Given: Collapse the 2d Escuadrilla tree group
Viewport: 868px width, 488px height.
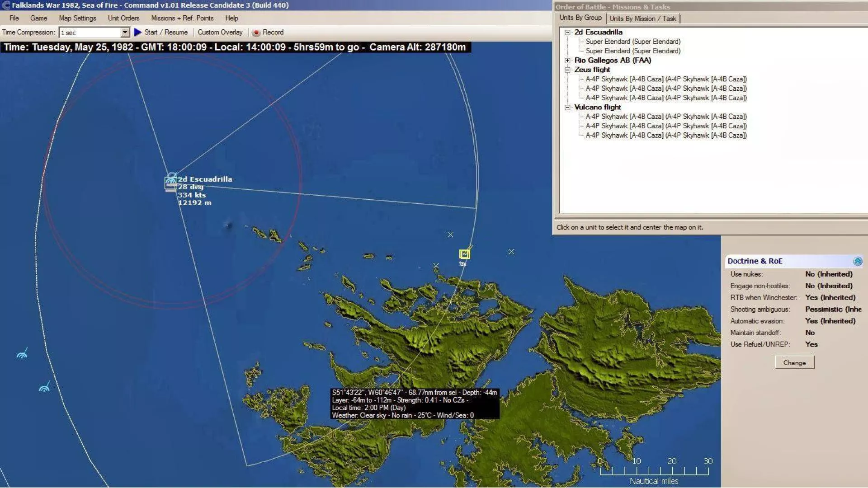Looking at the screenshot, I should click(x=567, y=32).
